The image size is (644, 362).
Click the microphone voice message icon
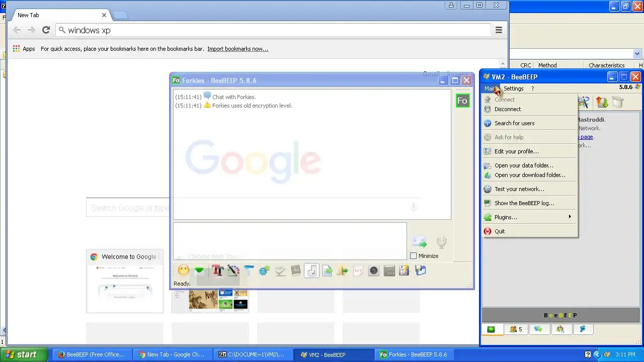point(441,242)
